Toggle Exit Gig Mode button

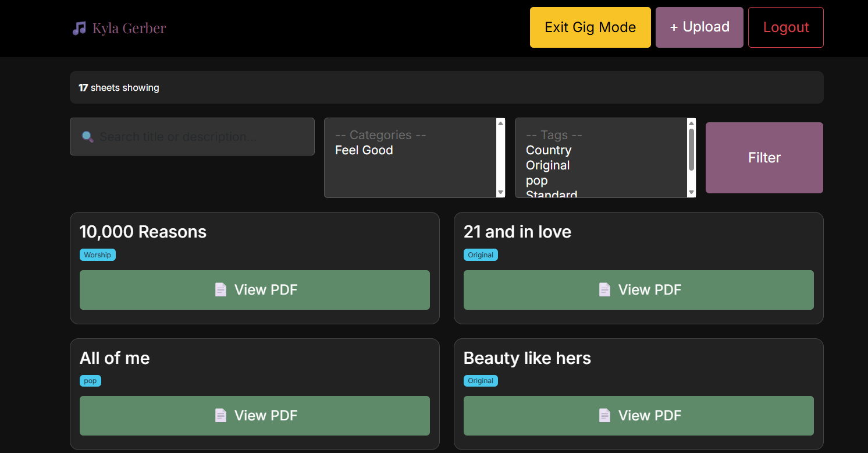click(x=590, y=27)
